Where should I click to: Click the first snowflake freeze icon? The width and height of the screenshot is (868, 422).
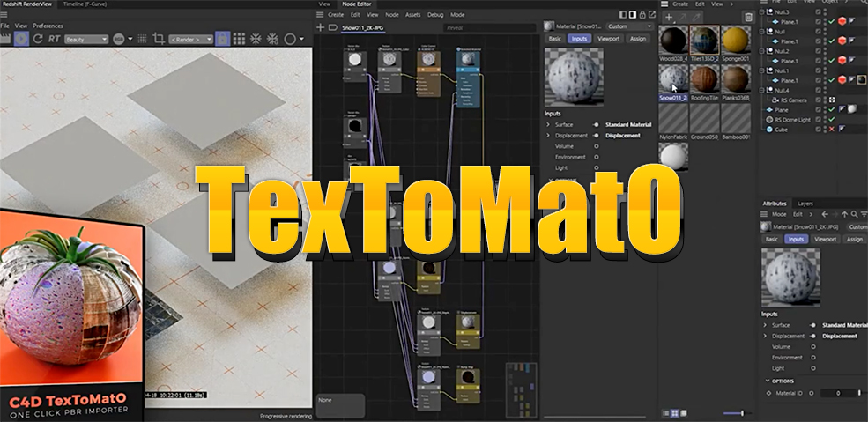coord(256,39)
